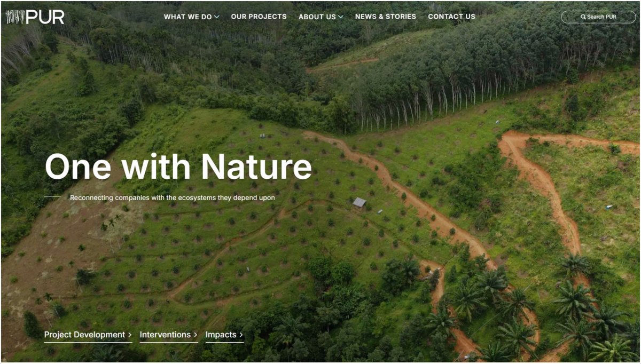Click the magnifier icon in the search box
Image resolution: width=641 pixels, height=364 pixels.
tap(583, 17)
